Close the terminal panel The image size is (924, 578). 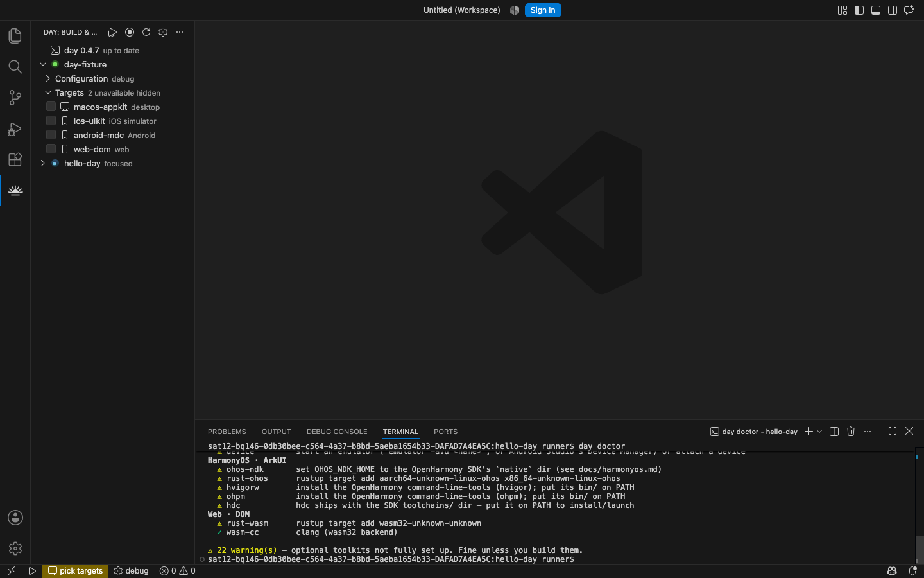click(x=909, y=432)
